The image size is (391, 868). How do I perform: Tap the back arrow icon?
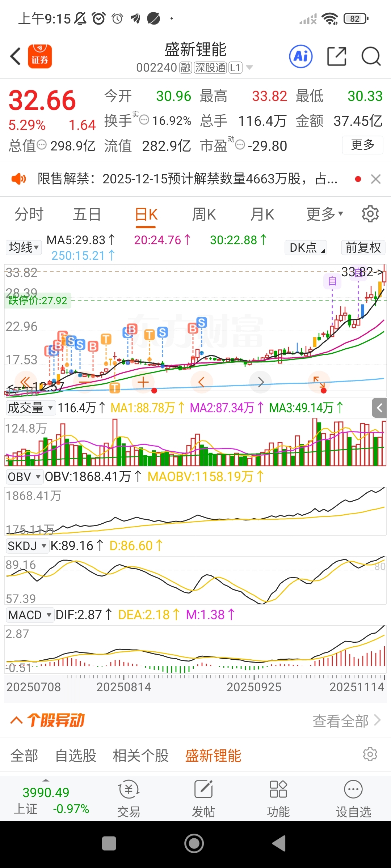tap(16, 56)
